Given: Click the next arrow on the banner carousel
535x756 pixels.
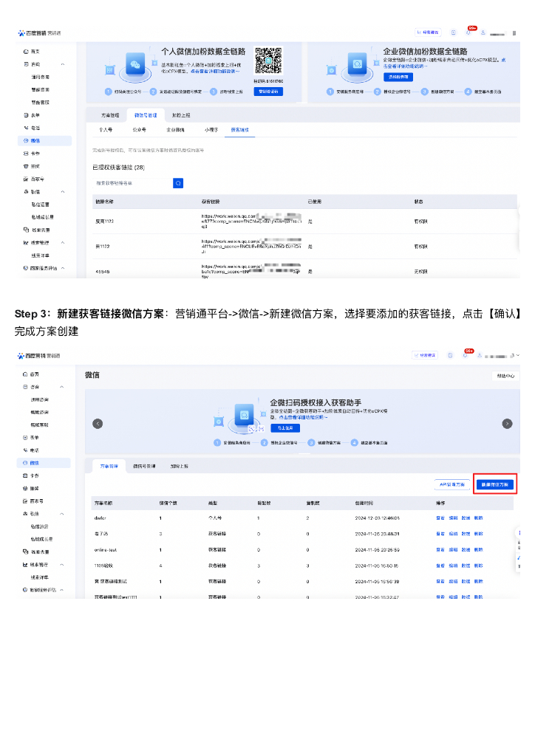Looking at the screenshot, I should click(x=507, y=424).
